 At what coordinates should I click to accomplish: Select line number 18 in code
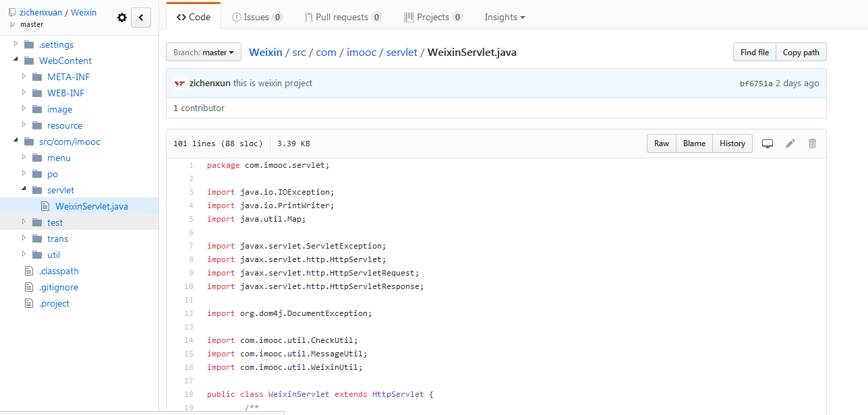tap(188, 394)
